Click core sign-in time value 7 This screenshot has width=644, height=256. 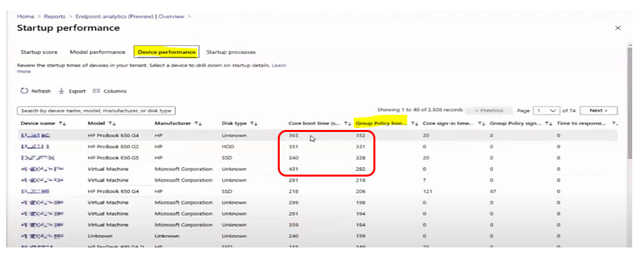point(425,181)
